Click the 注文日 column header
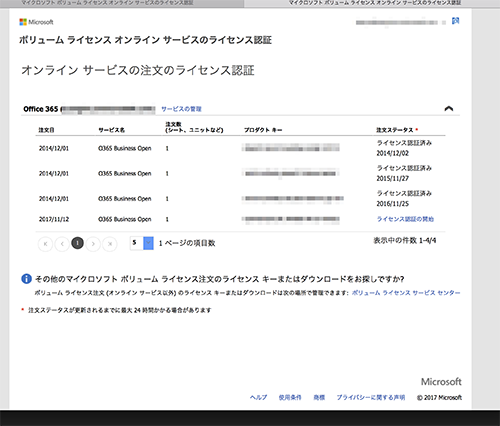The width and height of the screenshot is (500, 426). point(46,130)
